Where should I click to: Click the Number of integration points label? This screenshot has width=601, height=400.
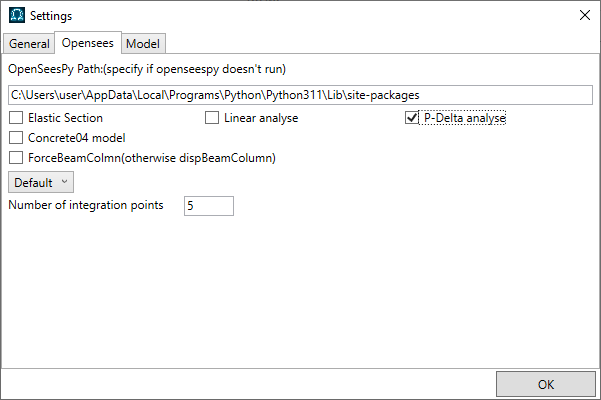tap(86, 205)
